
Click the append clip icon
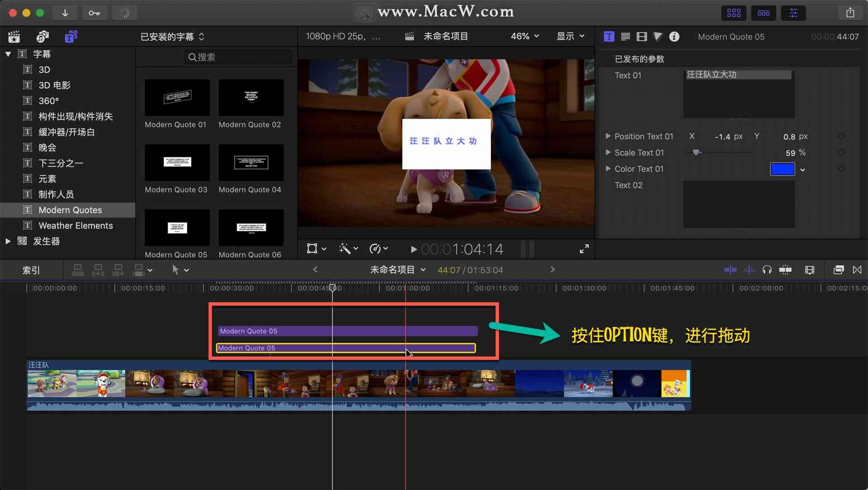pyautogui.click(x=118, y=270)
